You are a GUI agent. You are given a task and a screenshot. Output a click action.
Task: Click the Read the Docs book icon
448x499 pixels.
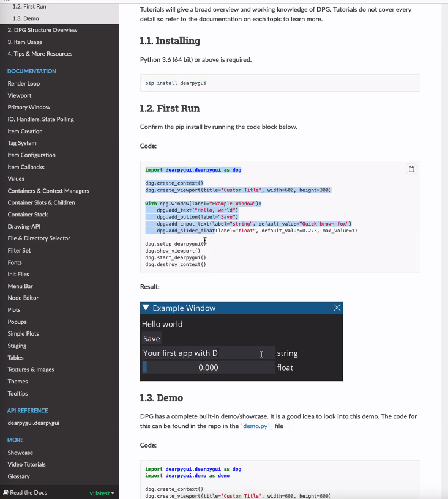6,492
